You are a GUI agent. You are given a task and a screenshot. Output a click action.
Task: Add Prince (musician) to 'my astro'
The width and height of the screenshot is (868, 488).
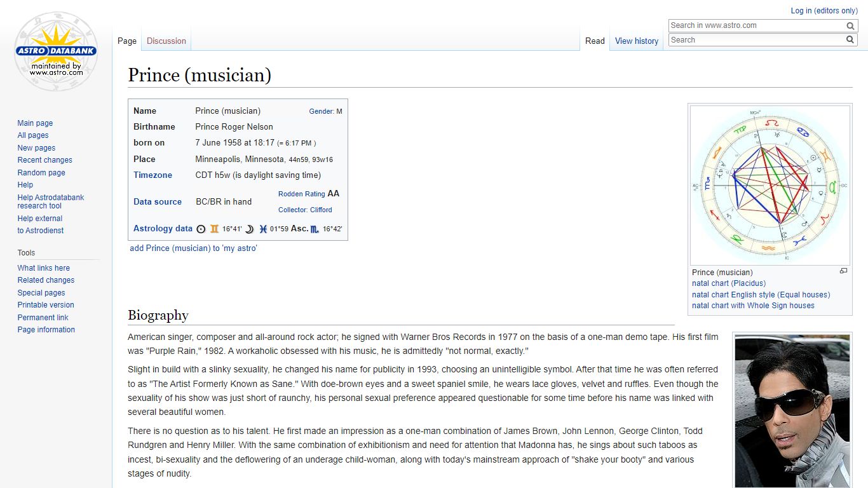pyautogui.click(x=193, y=248)
